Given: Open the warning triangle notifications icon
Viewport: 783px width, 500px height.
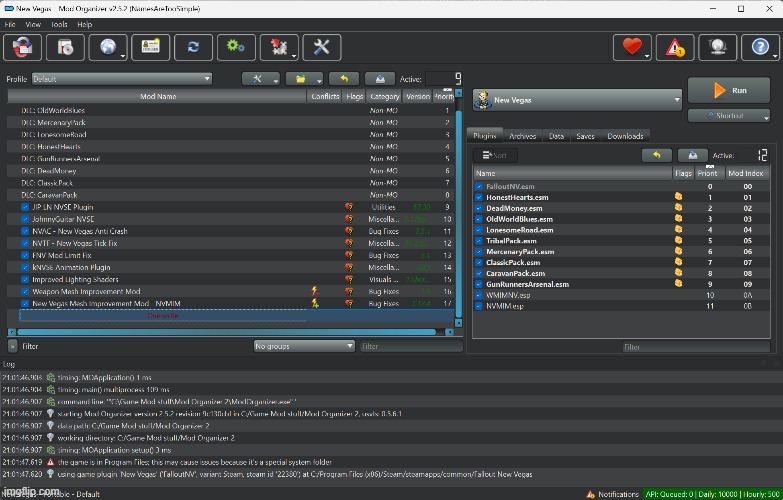Looking at the screenshot, I should 675,47.
